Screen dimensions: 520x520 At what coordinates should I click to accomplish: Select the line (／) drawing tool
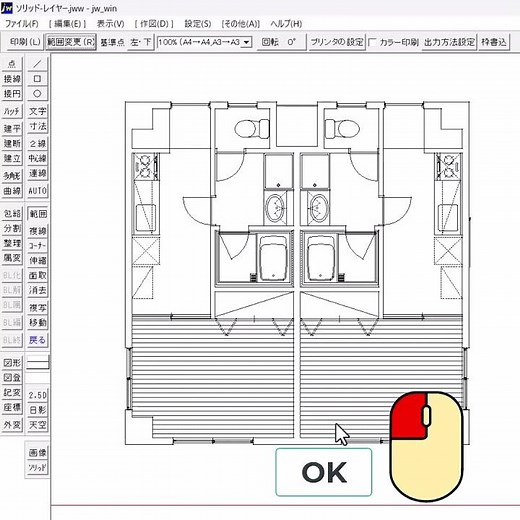(x=37, y=63)
